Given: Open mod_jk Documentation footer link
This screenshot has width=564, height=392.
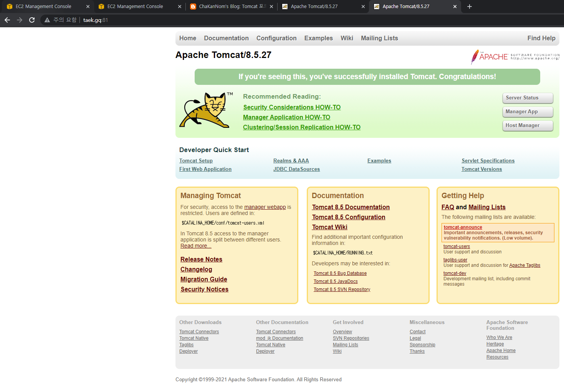Looking at the screenshot, I should pos(280,338).
